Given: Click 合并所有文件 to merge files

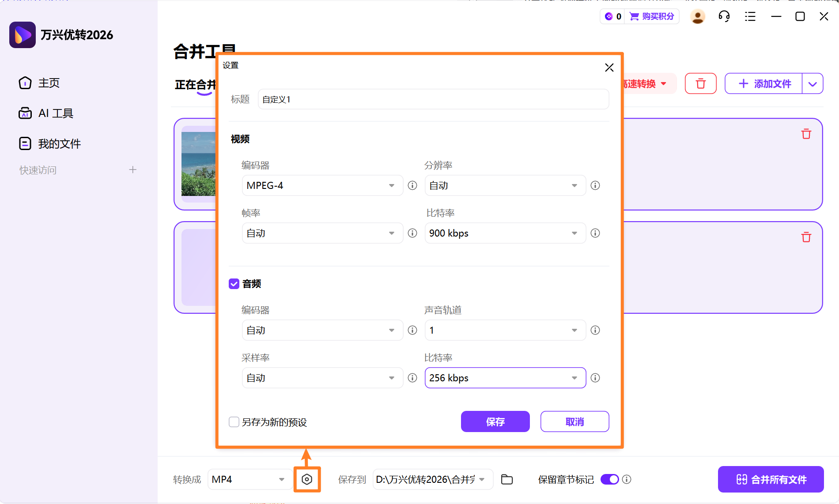Looking at the screenshot, I should (x=770, y=479).
